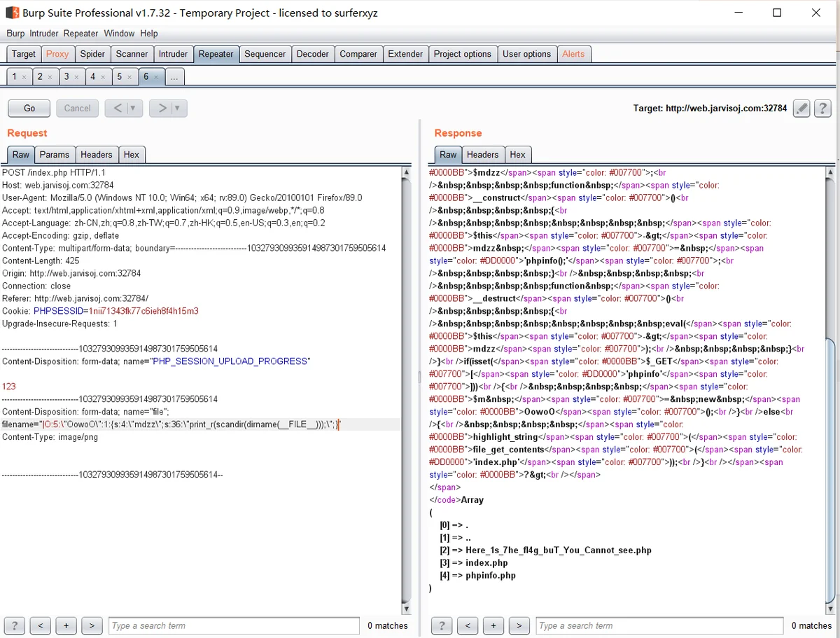Image resolution: width=840 pixels, height=638 pixels.
Task: Open the Burp menu
Action: [x=15, y=34]
